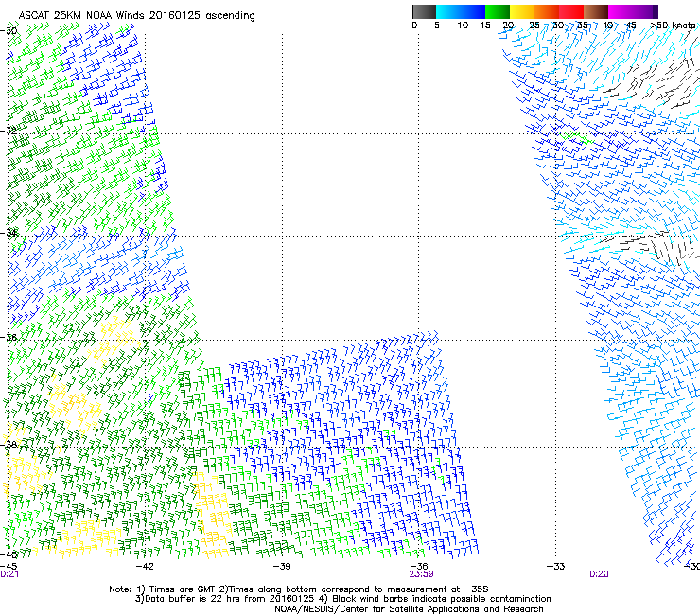Click the 'Times are GMT' note line
Screen dimensions: 700x615
pyautogui.click(x=299, y=589)
